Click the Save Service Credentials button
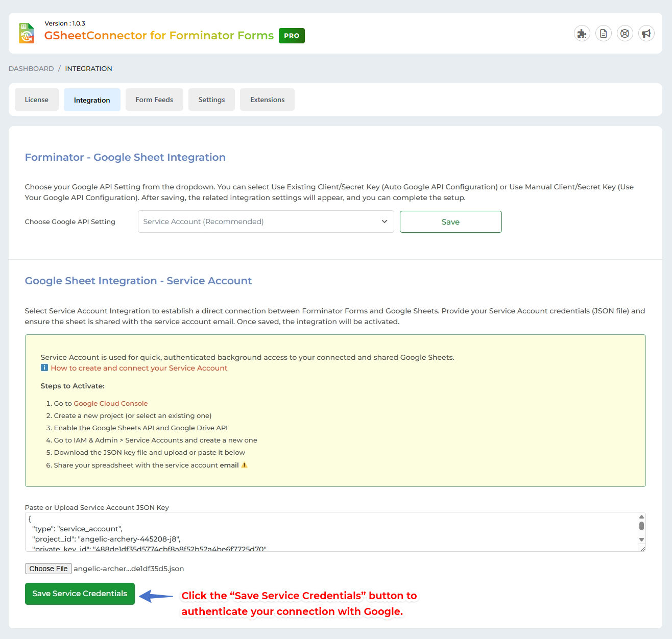672x639 pixels. [x=80, y=594]
